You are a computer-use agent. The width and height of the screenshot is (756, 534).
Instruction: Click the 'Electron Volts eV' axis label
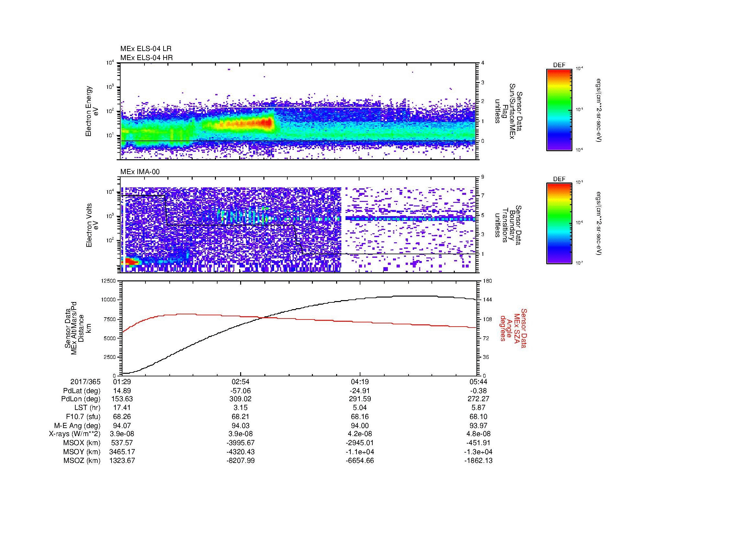click(92, 225)
